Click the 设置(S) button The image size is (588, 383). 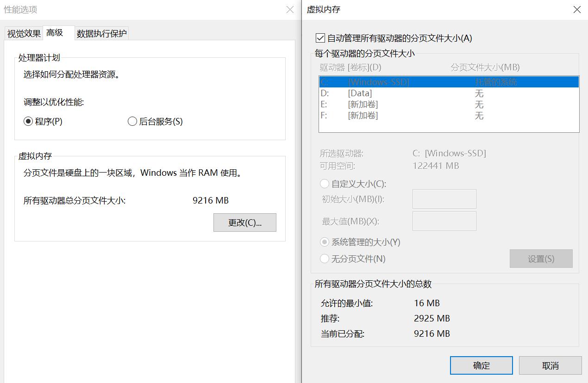click(x=541, y=259)
